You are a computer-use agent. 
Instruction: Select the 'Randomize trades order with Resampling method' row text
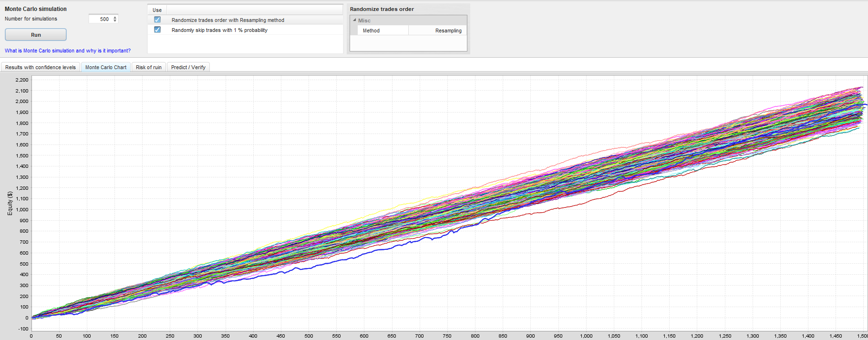coord(228,20)
